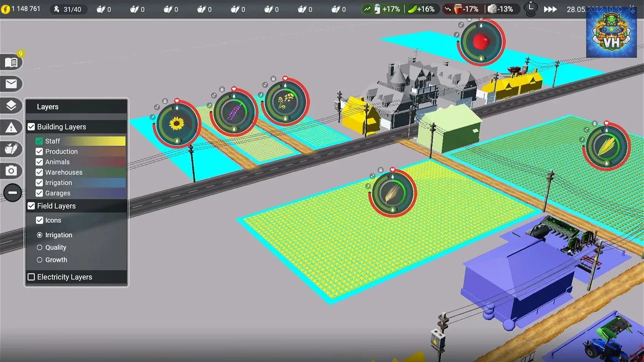The width and height of the screenshot is (644, 362).
Task: Toggle the Icons checkbox under Field Layers
Action: tap(39, 220)
